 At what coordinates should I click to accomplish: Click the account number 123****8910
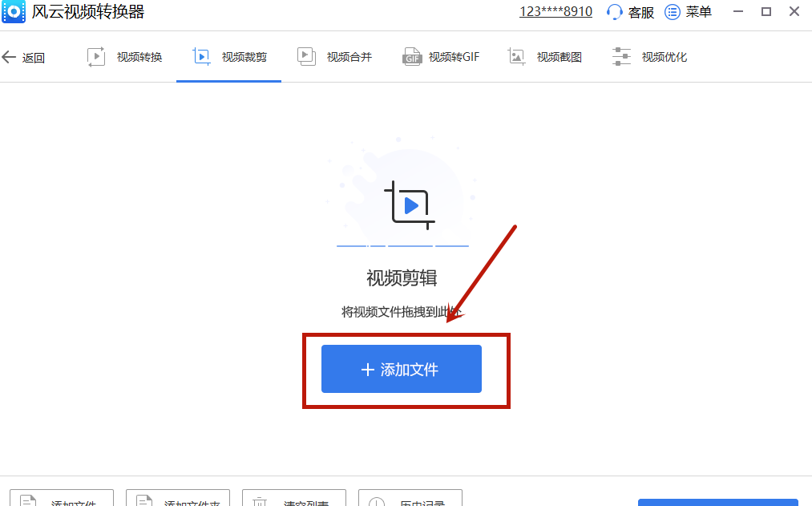pos(555,12)
